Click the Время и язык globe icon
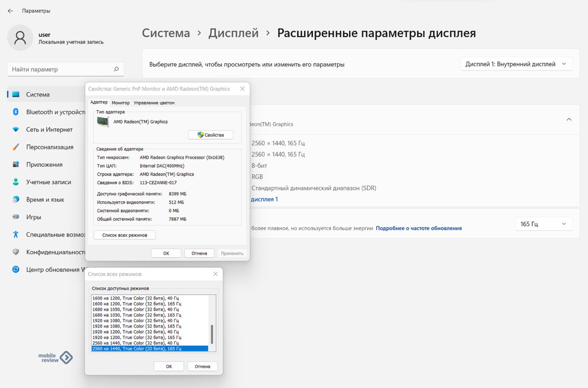Viewport: 588px width, 388px height. (16, 199)
